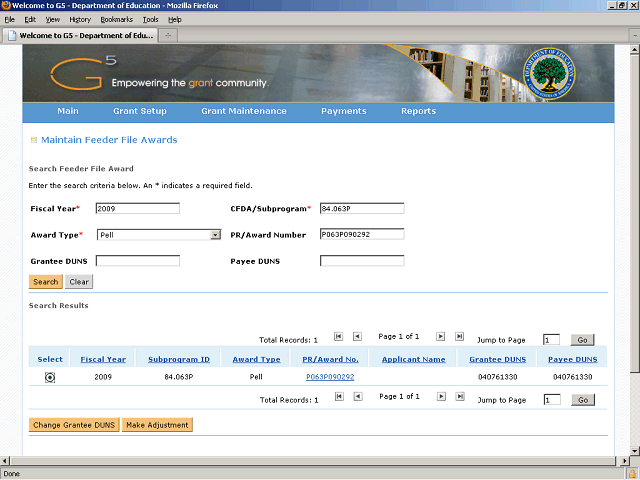
Task: Open the tab list dropdown arrow
Action: (635, 36)
